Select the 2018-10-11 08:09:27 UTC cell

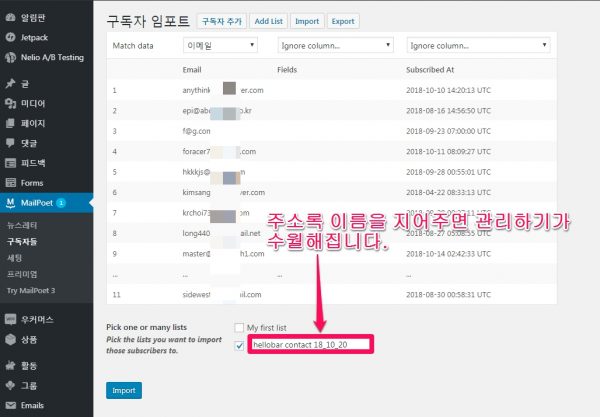448,151
